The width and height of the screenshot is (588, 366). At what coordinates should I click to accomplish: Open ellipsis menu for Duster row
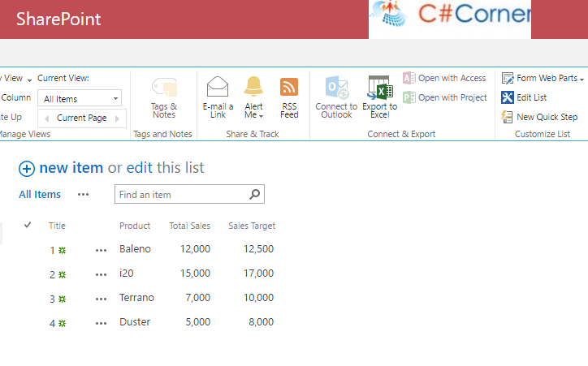pos(101,323)
